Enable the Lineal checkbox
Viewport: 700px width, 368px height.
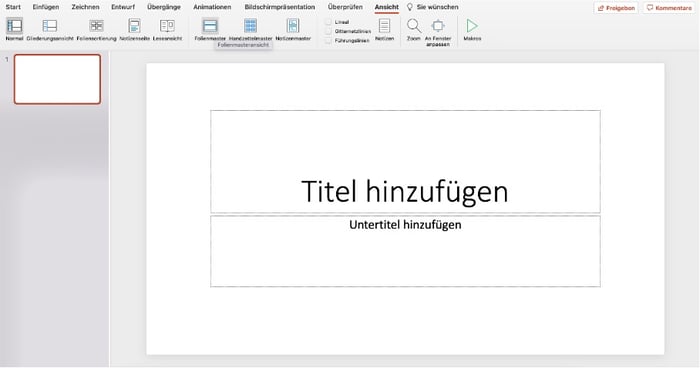tap(328, 22)
